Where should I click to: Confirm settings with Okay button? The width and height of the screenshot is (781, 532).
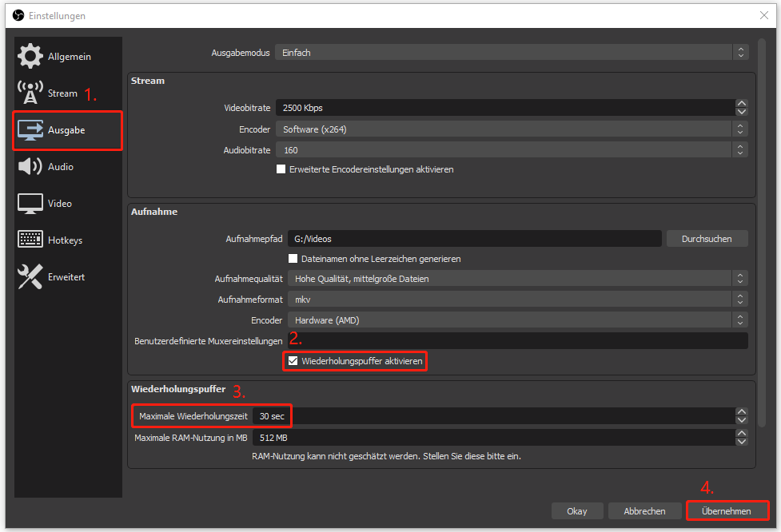click(x=577, y=511)
